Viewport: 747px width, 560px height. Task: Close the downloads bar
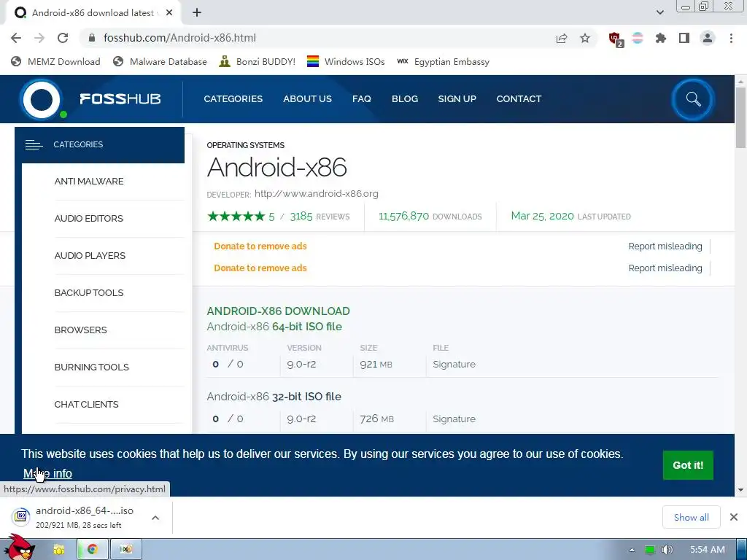(734, 517)
